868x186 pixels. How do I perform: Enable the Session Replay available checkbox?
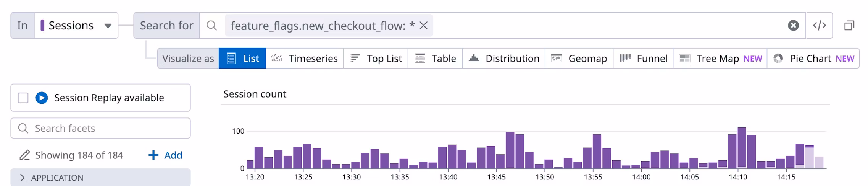point(23,98)
